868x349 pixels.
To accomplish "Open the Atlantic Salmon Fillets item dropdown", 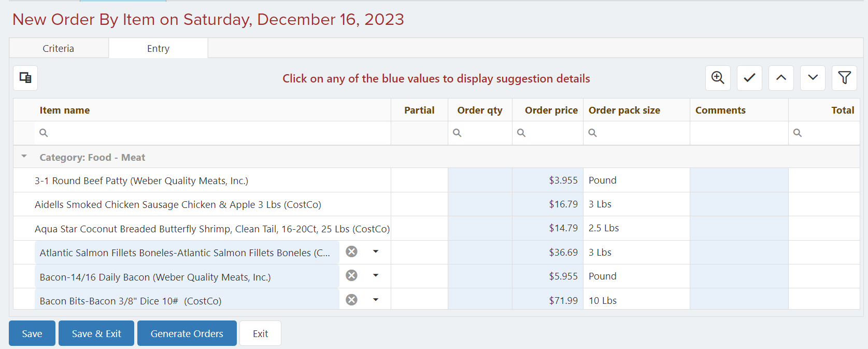I will click(x=376, y=252).
